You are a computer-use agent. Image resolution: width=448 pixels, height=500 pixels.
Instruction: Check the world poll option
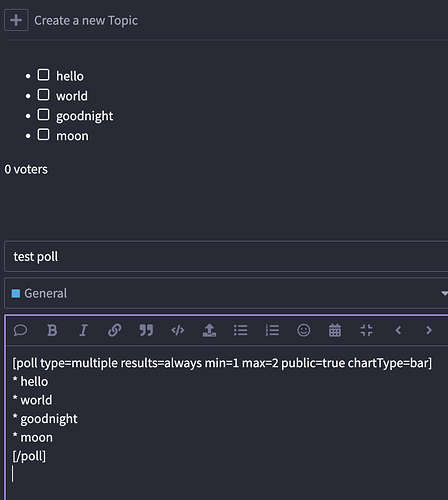pos(43,95)
